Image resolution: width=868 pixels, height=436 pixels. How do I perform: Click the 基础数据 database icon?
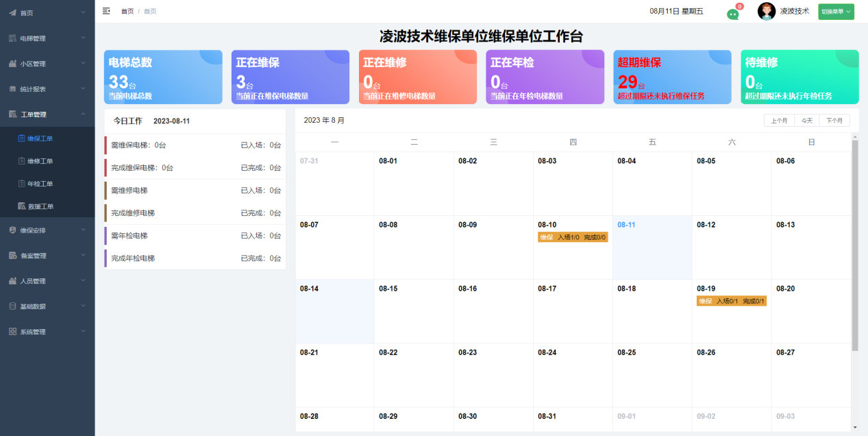click(x=12, y=306)
